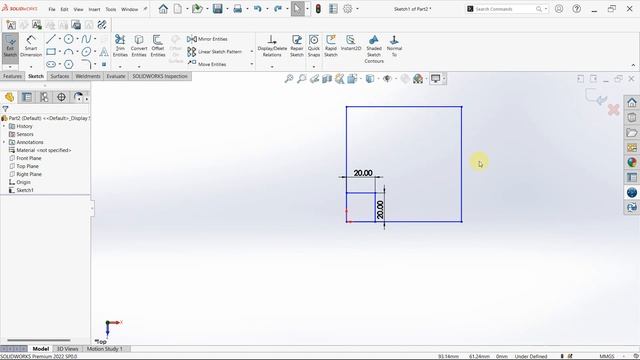This screenshot has width=640, height=360.
Task: Switch to the Surfaces tab
Action: pos(60,76)
